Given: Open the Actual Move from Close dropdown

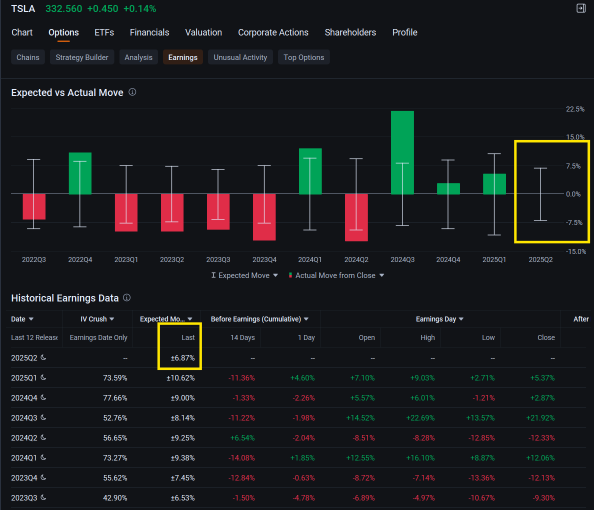Looking at the screenshot, I should point(336,275).
